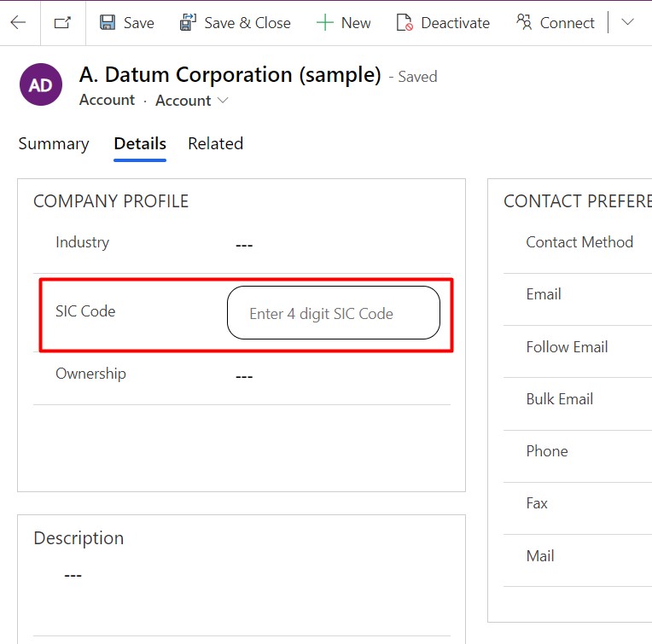Open record in new window icon
This screenshot has height=644, width=652.
62,23
